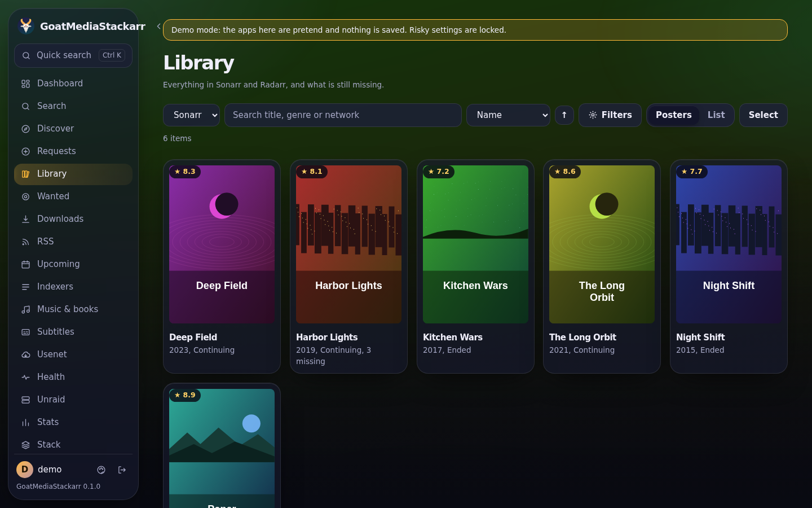812x508 pixels.
Task: Select the Library menu item
Action: point(73,174)
